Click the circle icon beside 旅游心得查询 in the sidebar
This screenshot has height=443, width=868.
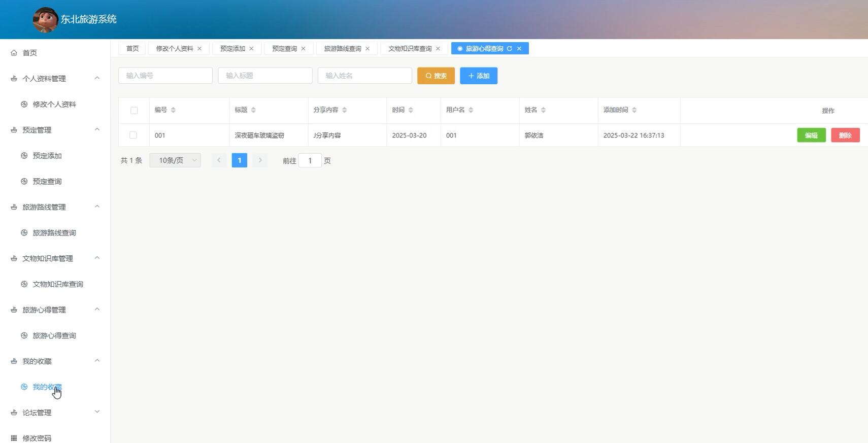[x=24, y=335]
